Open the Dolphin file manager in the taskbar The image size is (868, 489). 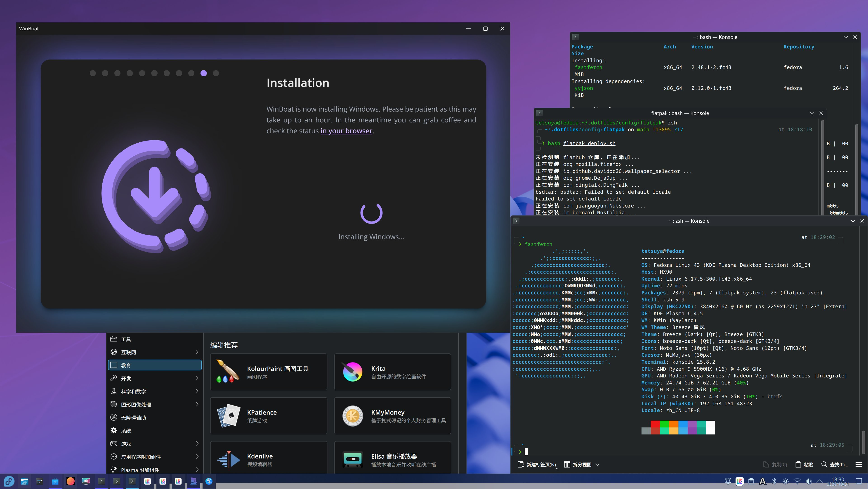pos(24,481)
